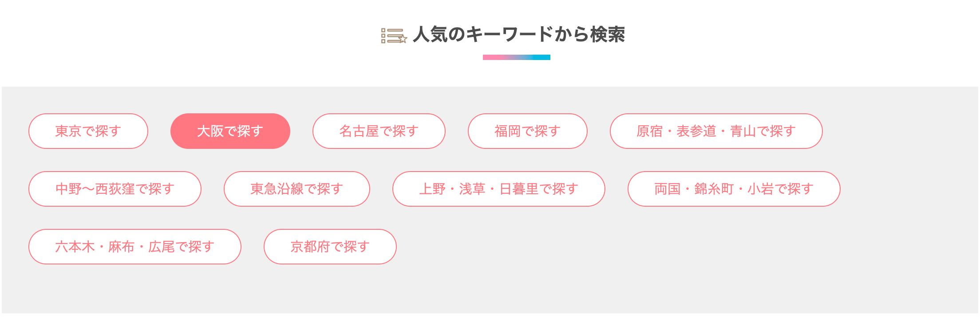Search by 原宿・表参道・青山で探す
The height and width of the screenshot is (320, 980).
pyautogui.click(x=716, y=131)
